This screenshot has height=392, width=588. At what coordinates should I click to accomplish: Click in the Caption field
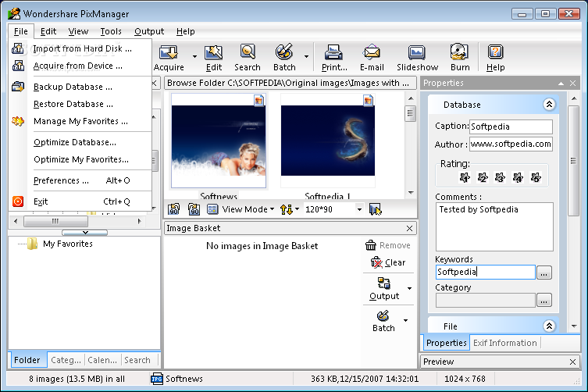click(511, 127)
